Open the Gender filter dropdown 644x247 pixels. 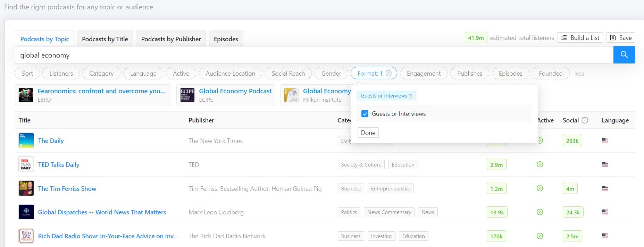pos(331,74)
